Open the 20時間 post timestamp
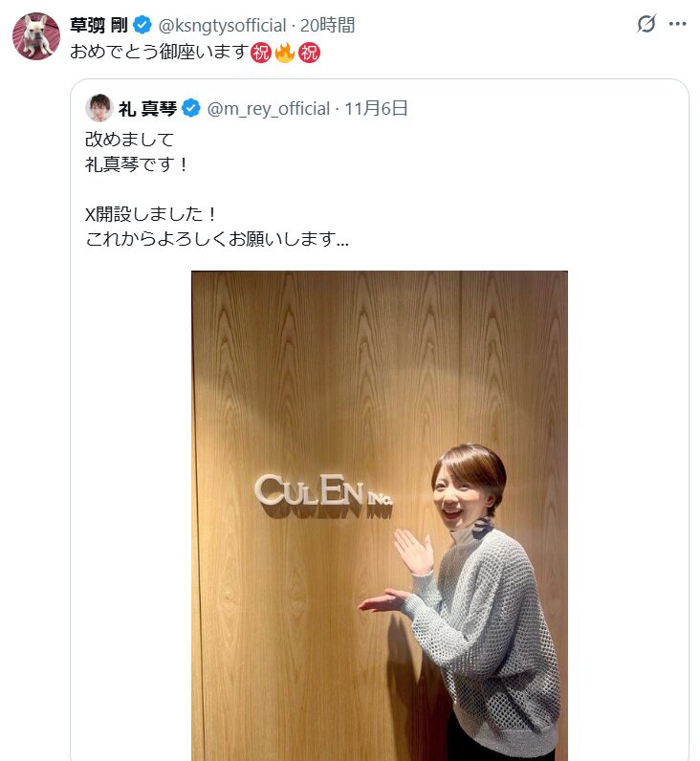The image size is (700, 761). click(327, 25)
